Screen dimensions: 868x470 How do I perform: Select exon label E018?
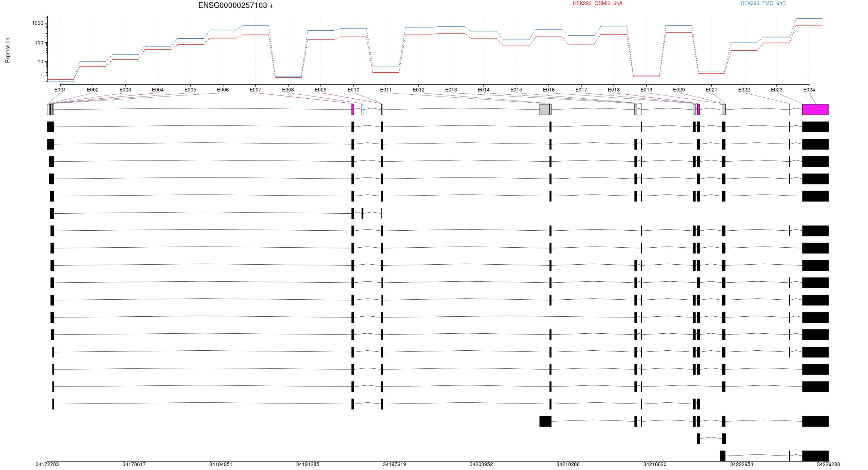[614, 90]
